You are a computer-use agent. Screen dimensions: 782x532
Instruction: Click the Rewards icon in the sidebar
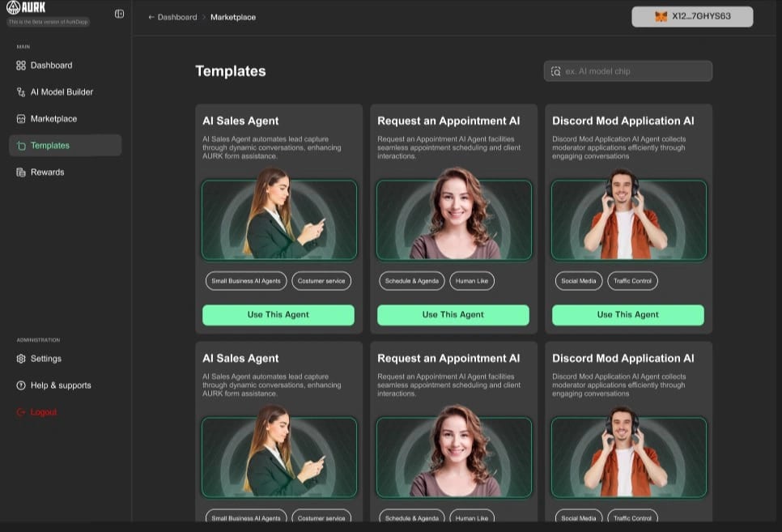pos(21,172)
